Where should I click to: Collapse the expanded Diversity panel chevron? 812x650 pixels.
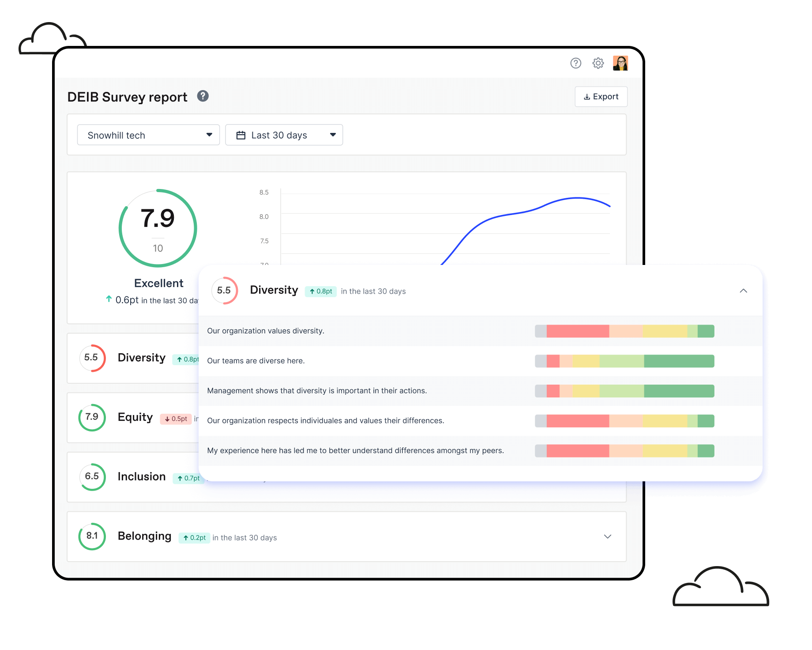coord(743,291)
